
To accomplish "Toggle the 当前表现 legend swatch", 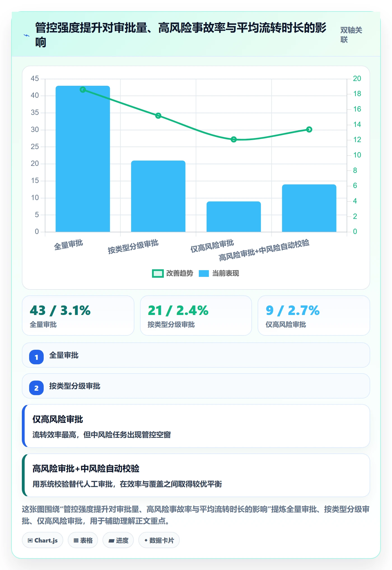I will [x=204, y=274].
